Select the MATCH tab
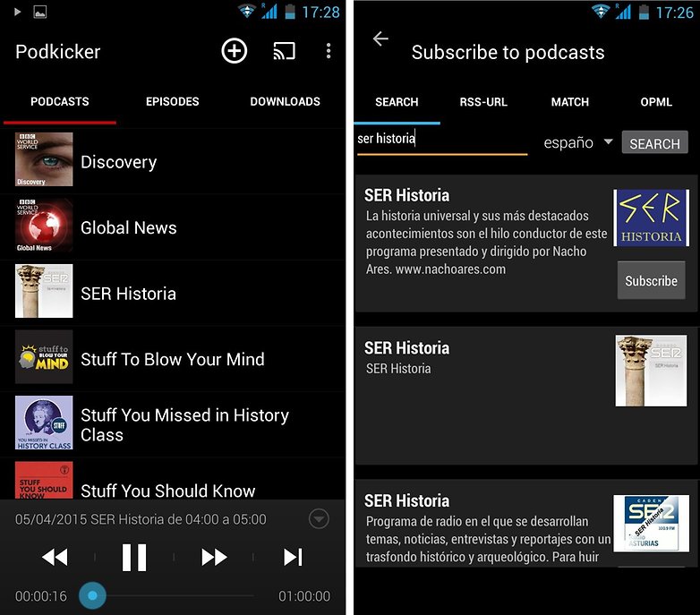The image size is (700, 615). pos(570,102)
